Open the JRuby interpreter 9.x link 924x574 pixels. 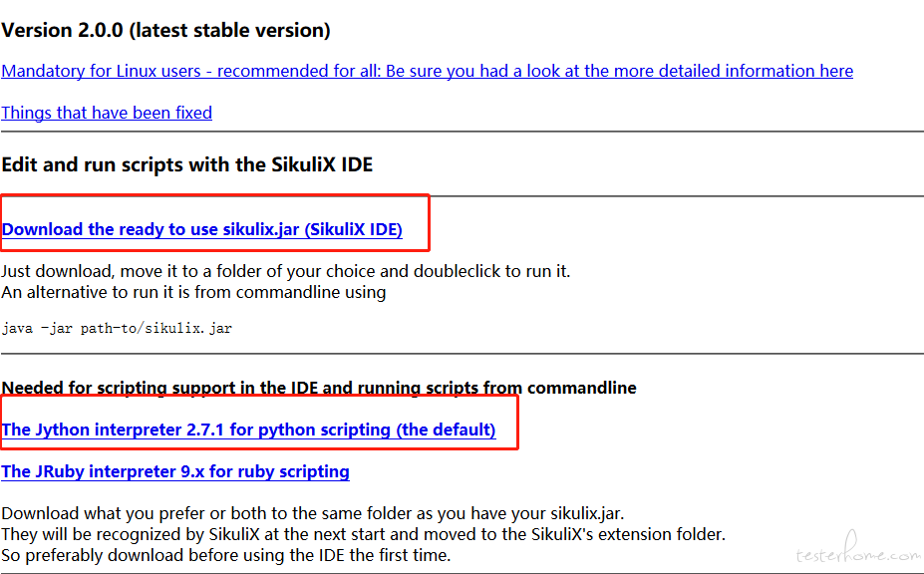pos(175,471)
